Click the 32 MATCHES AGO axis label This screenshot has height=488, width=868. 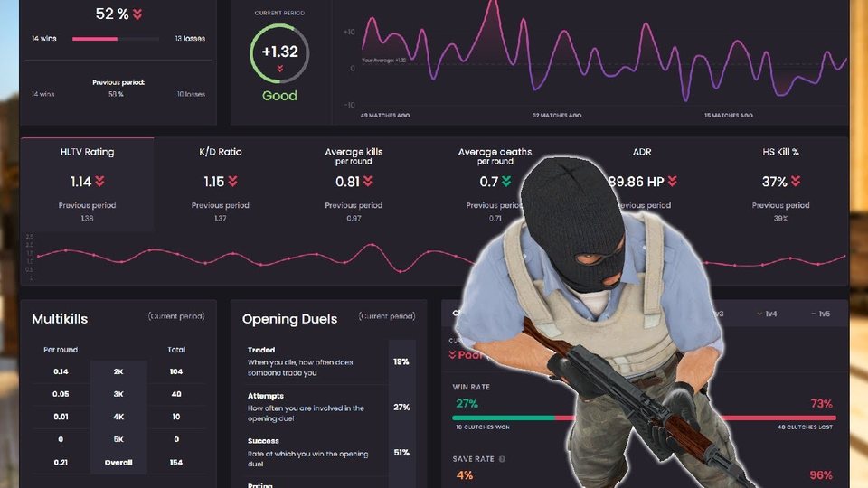click(x=557, y=116)
